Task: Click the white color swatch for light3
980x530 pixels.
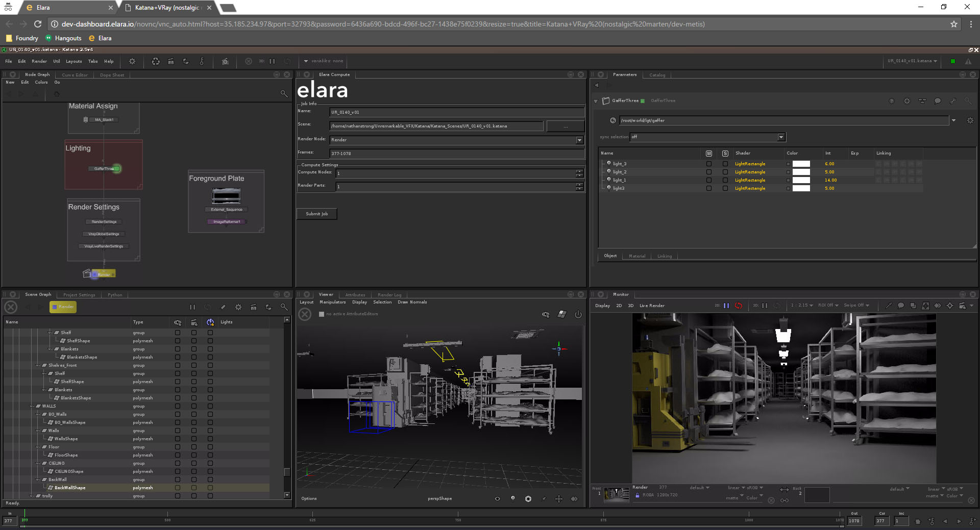Action: click(x=801, y=188)
